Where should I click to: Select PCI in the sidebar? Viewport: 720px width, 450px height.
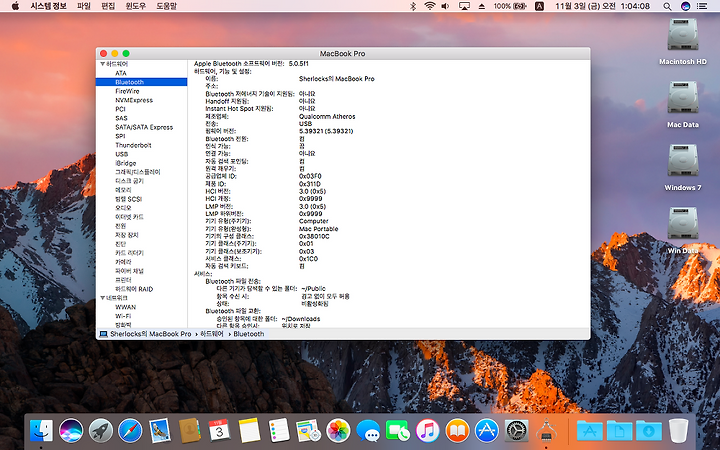(120, 109)
